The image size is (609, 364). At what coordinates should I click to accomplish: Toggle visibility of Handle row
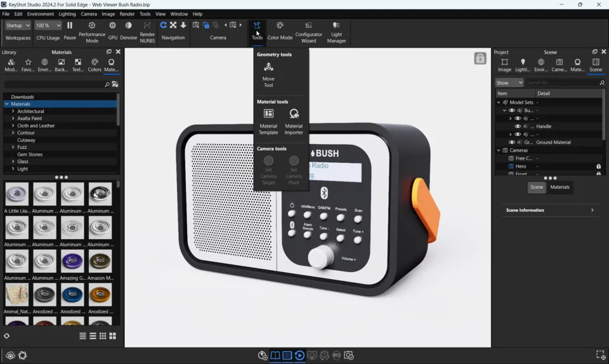(x=518, y=126)
